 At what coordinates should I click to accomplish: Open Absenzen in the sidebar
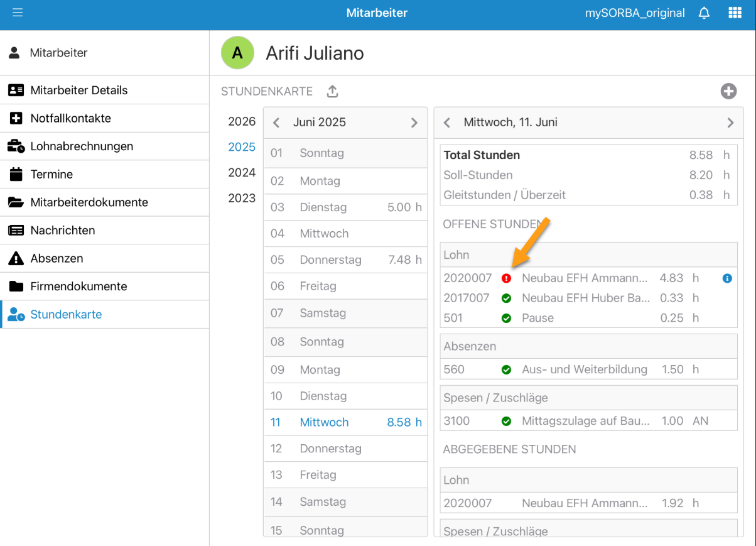57,258
